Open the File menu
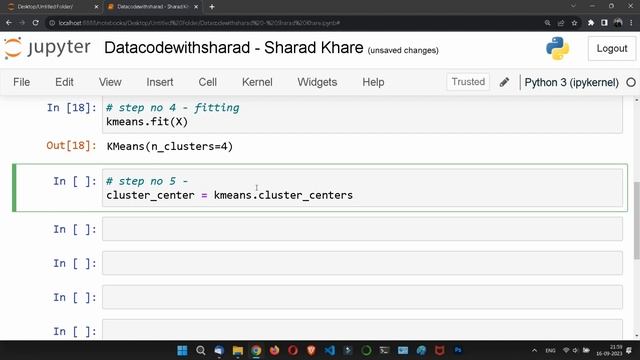The image size is (640, 360). [21, 82]
